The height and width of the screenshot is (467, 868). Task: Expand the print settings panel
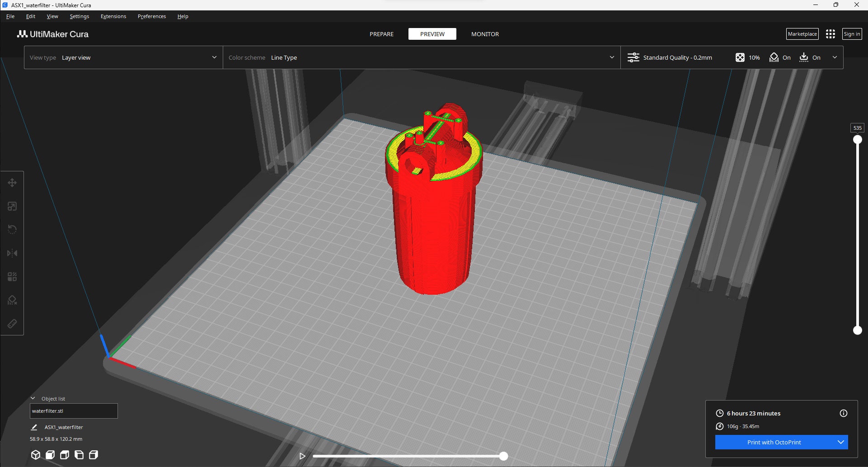pyautogui.click(x=835, y=57)
